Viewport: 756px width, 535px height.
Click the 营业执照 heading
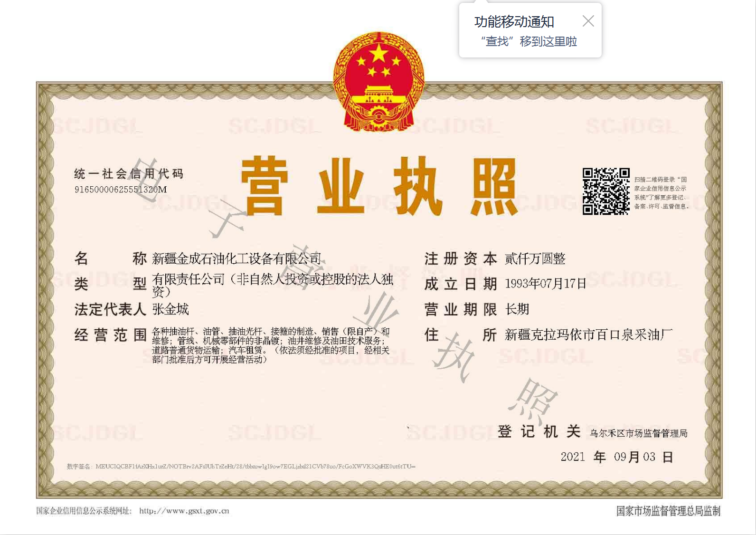pyautogui.click(x=379, y=186)
